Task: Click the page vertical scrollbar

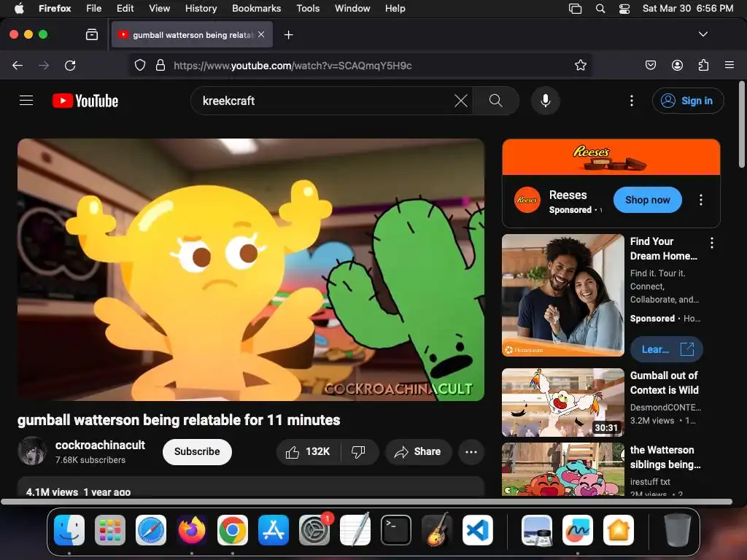Action: click(x=741, y=125)
